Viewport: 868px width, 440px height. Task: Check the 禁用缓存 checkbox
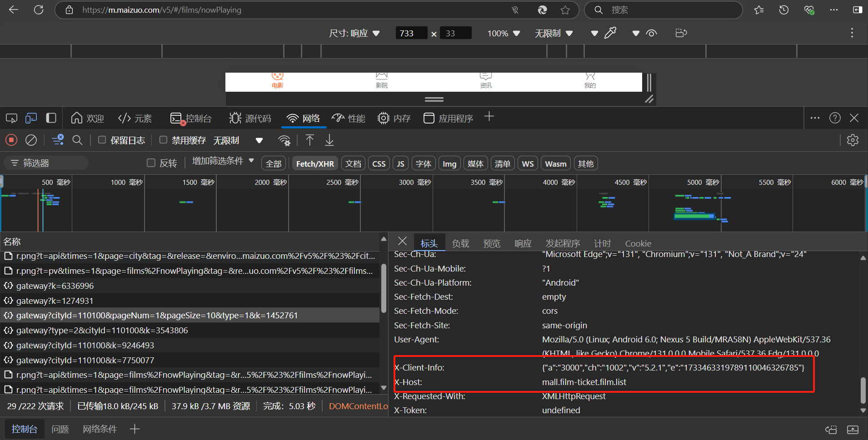[163, 140]
